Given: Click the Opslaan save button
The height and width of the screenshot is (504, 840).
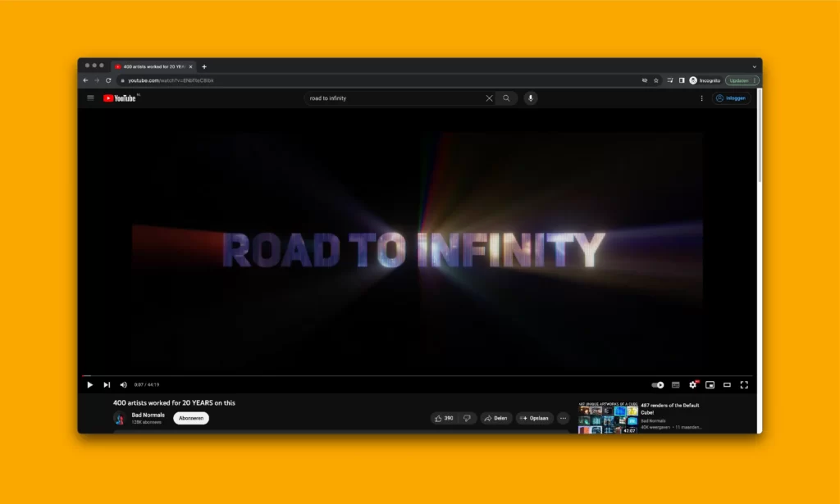Looking at the screenshot, I should 534,419.
